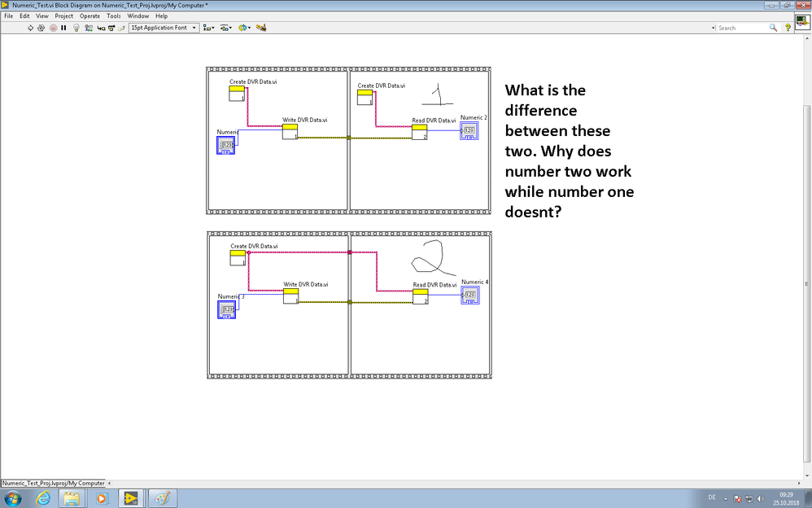
Task: Open the 15pt Application Font dropdown
Action: (164, 28)
